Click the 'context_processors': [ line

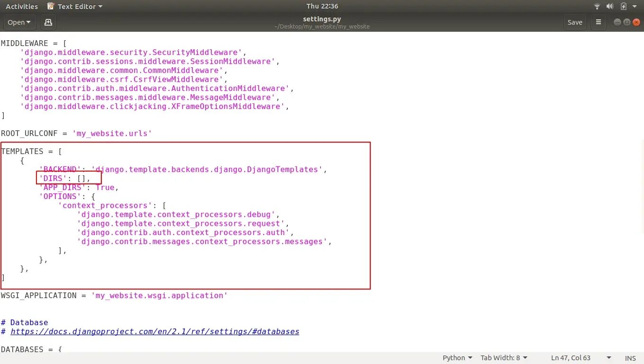pyautogui.click(x=112, y=205)
